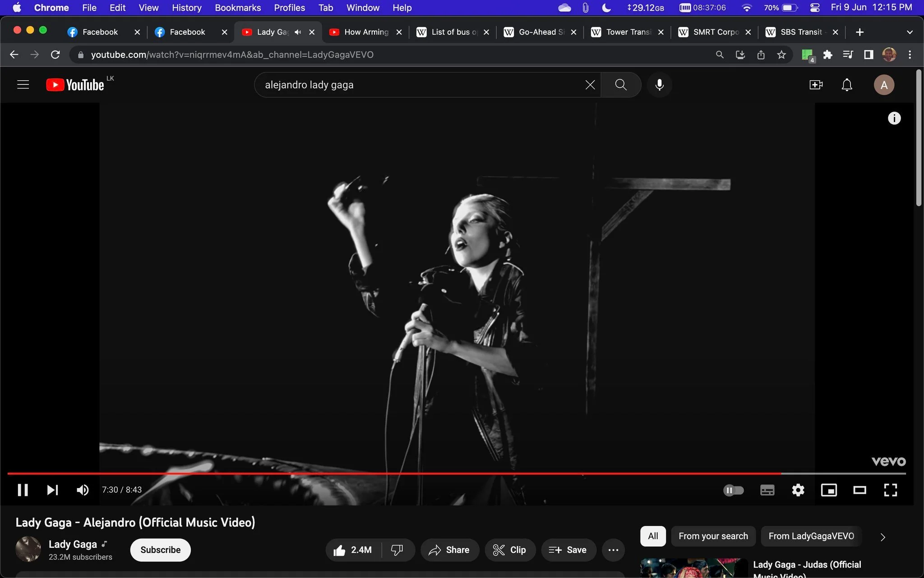Open macOS Control Center icon
Screen dimensions: 924x578
(815, 8)
